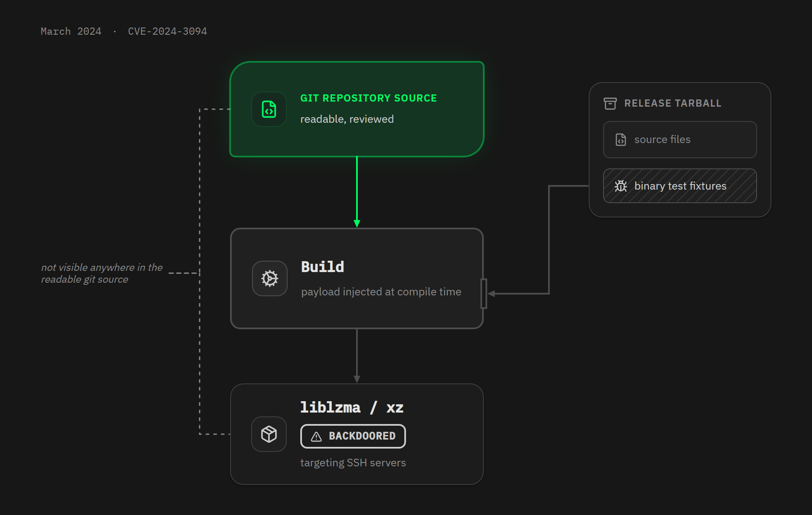The image size is (812, 515).
Task: Select the source files row
Action: pos(680,140)
